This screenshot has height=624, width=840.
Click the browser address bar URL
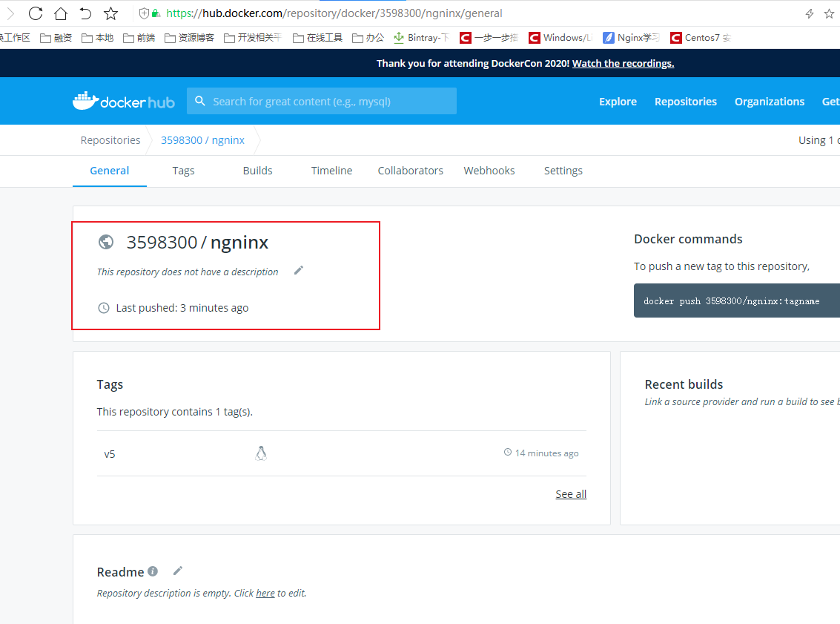[x=334, y=13]
